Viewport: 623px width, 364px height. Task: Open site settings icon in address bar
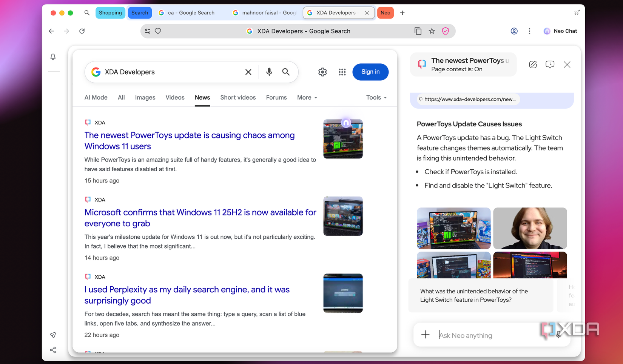[148, 31]
